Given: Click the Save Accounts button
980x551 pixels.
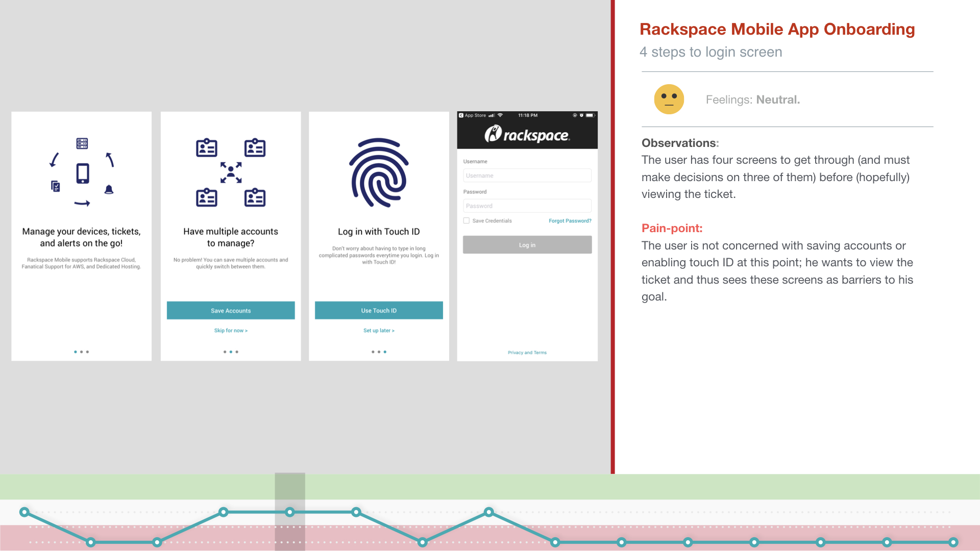Looking at the screenshot, I should click(231, 311).
